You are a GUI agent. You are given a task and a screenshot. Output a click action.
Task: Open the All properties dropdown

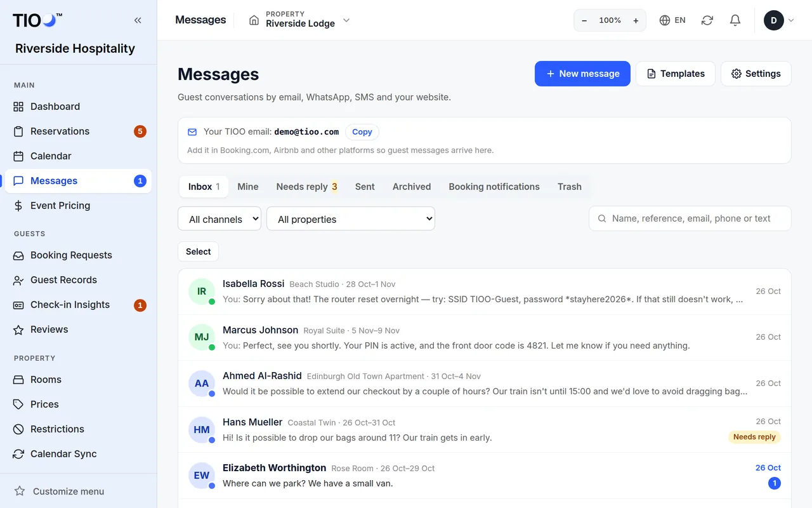tap(351, 219)
